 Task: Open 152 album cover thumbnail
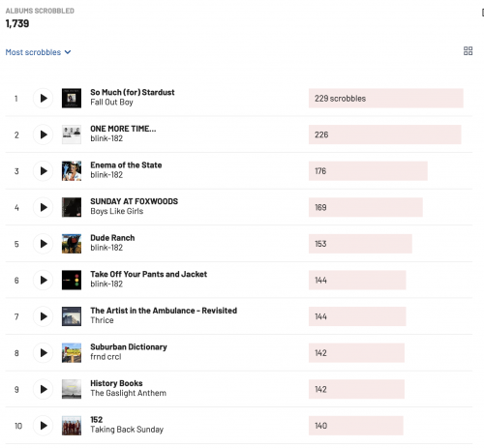point(72,426)
